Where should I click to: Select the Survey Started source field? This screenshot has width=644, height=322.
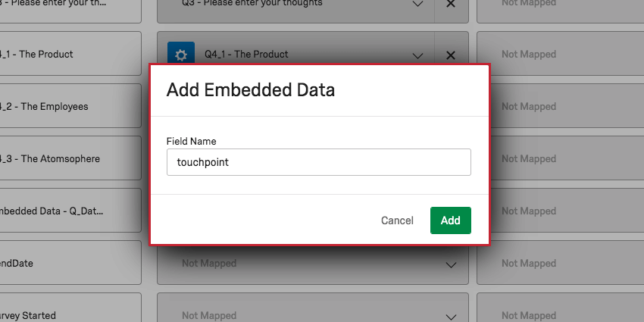[x=68, y=315]
